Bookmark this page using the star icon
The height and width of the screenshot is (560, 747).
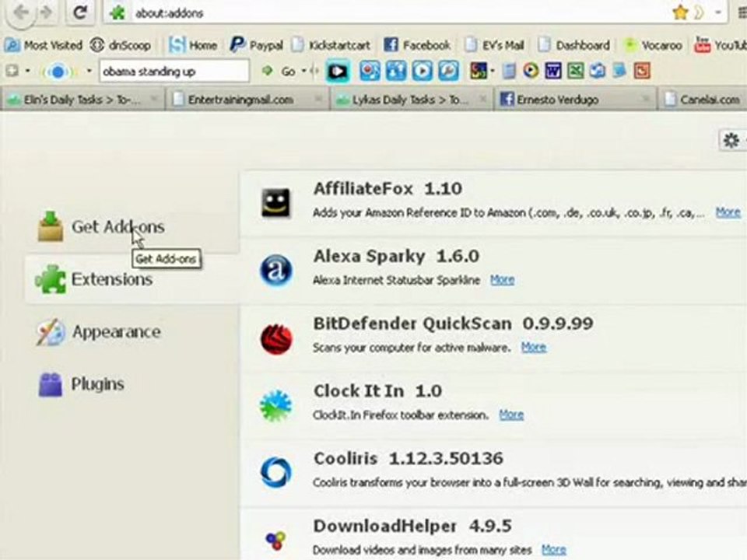pos(680,13)
